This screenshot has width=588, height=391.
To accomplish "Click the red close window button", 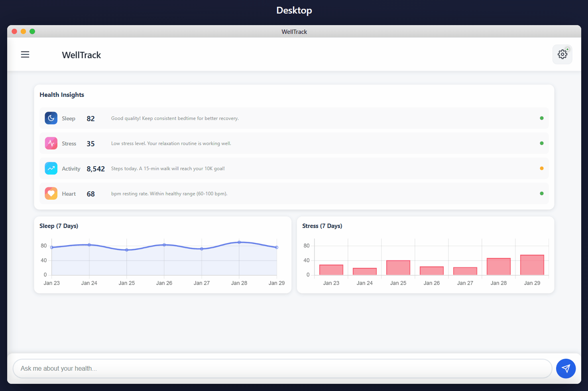I will click(x=14, y=31).
